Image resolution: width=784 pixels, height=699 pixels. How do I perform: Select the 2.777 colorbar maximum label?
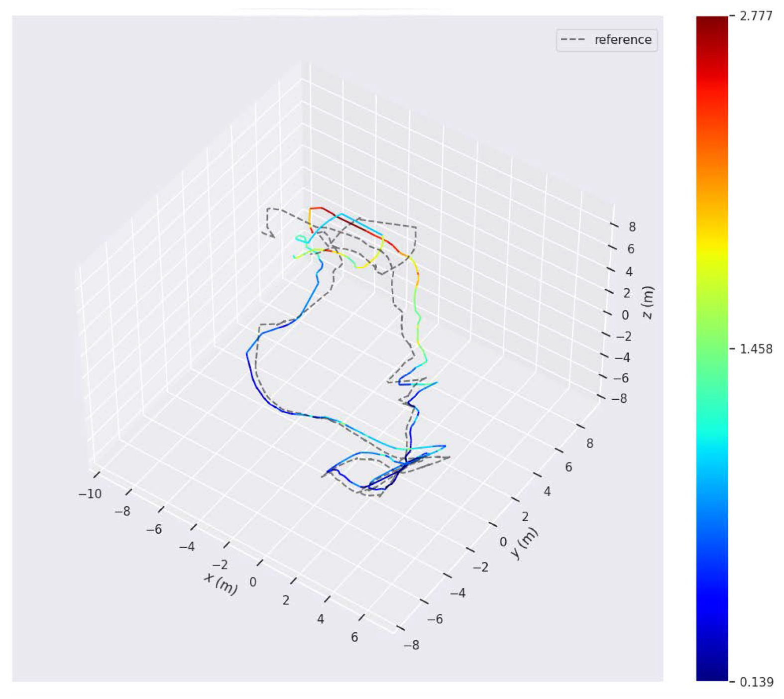click(756, 16)
